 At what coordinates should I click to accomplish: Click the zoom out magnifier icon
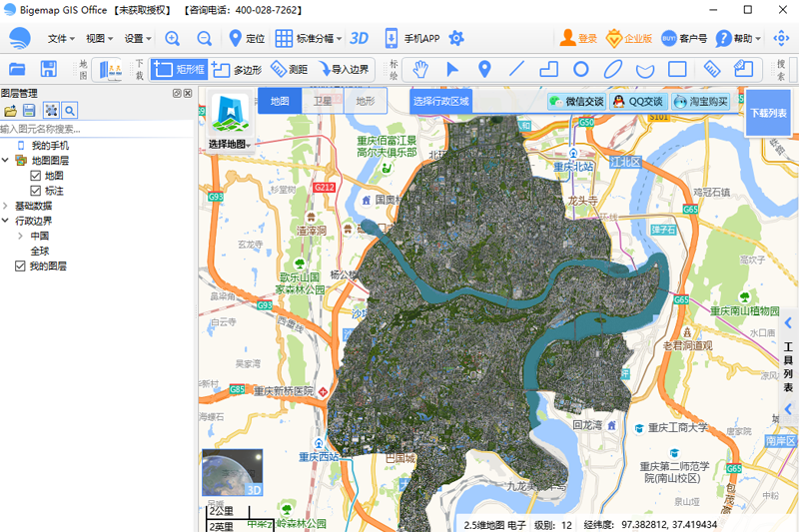(x=205, y=38)
